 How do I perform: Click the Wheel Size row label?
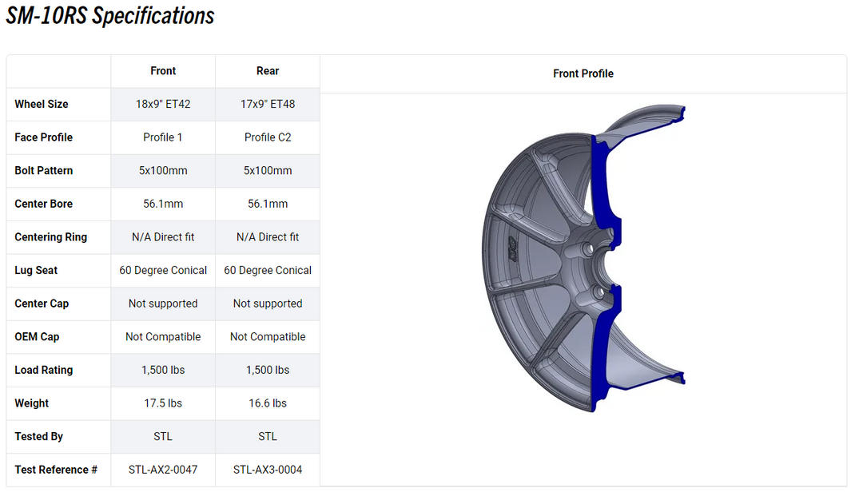pyautogui.click(x=42, y=104)
